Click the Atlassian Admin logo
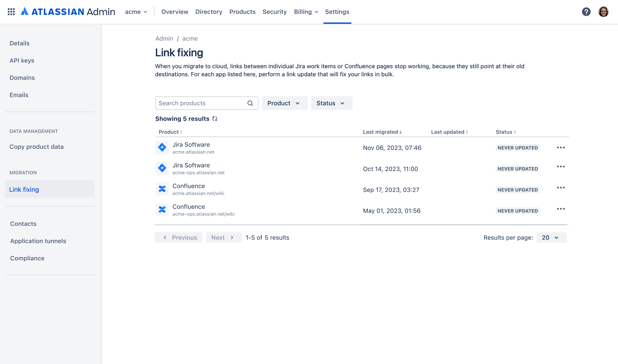Viewport: 618px width, 364px height. tap(68, 12)
